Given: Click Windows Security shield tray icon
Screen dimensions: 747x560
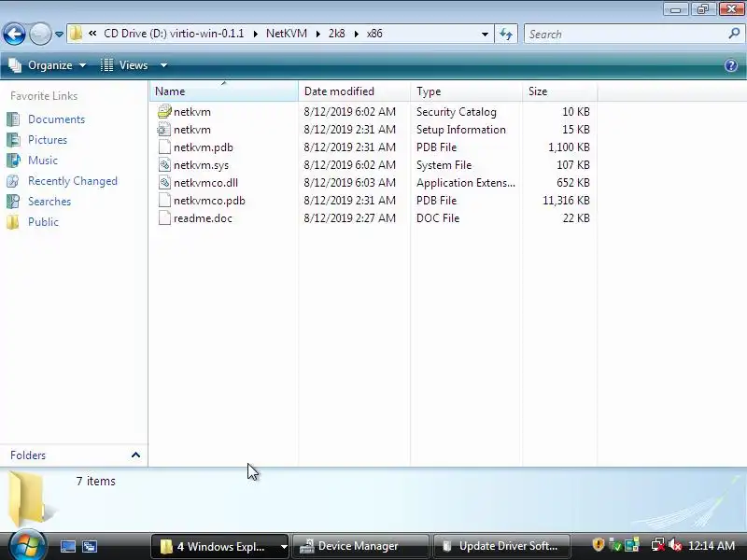Looking at the screenshot, I should 599,544.
